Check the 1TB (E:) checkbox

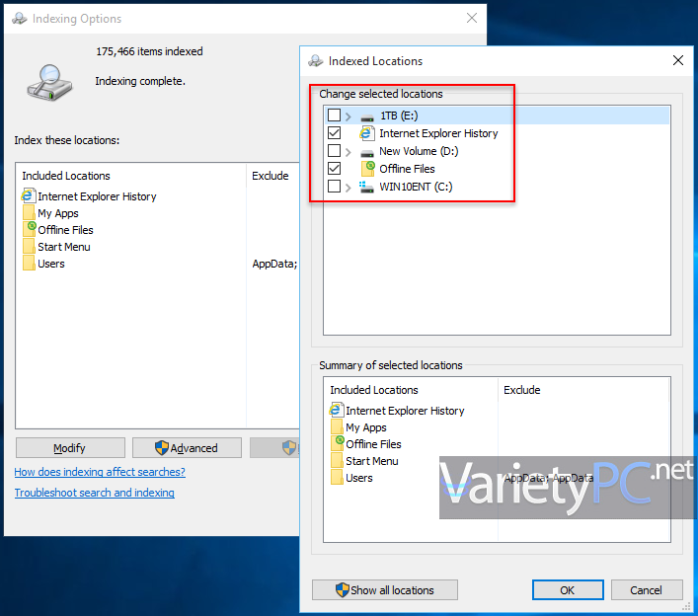334,116
